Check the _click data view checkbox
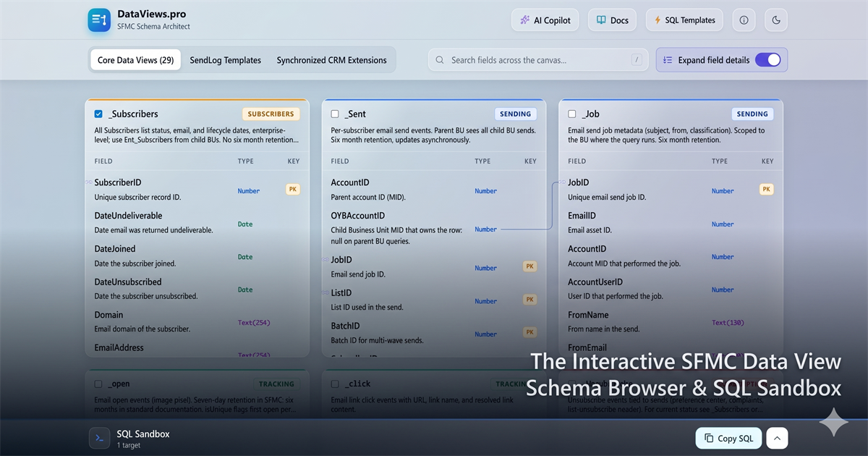The height and width of the screenshot is (456, 868). (335, 384)
